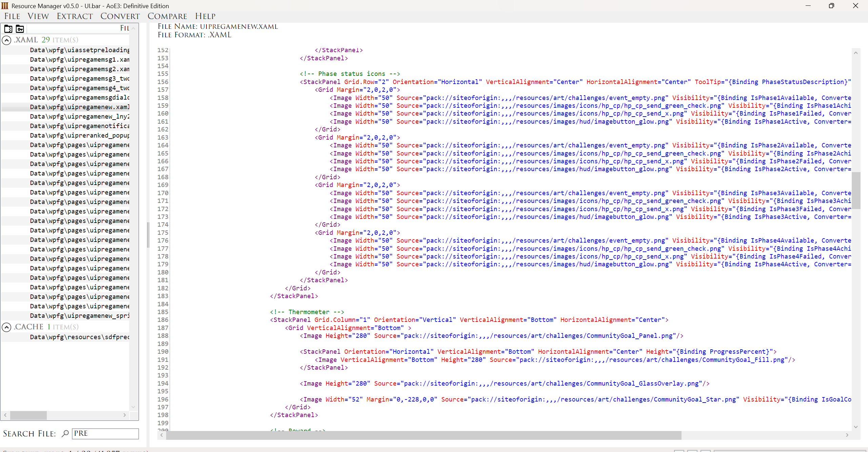This screenshot has width=868, height=452.
Task: Click code viewer vertical scrollbar down arrow
Action: [856, 427]
